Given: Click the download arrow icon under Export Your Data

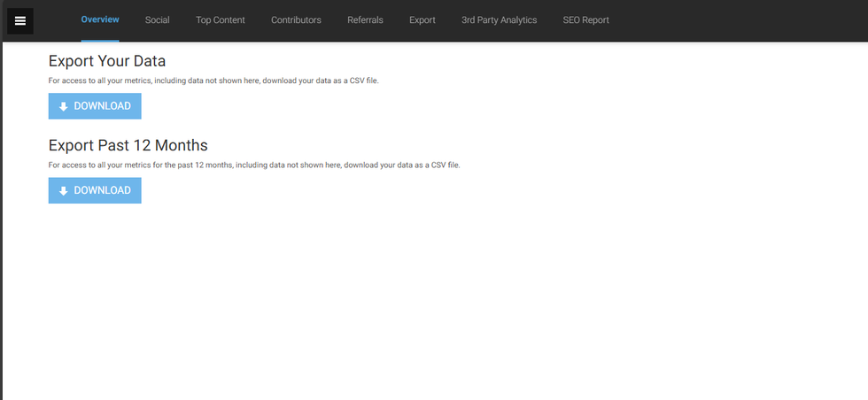Looking at the screenshot, I should [63, 106].
